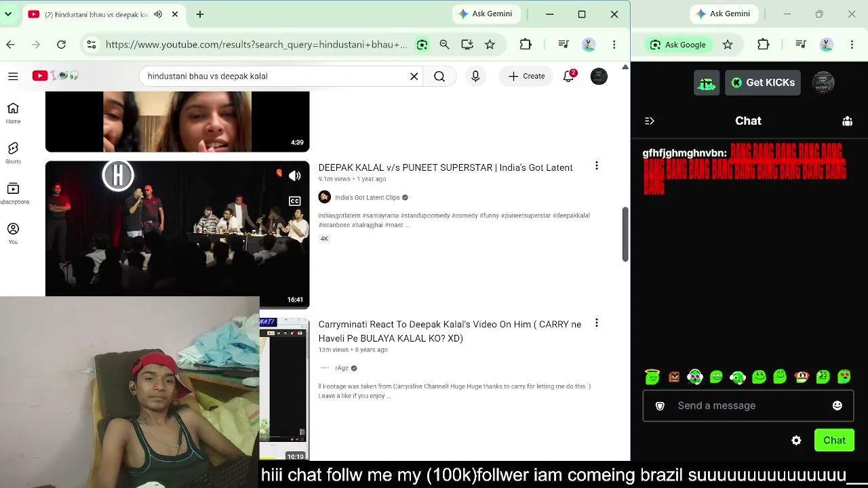Screen dimensions: 868x488
Task: Focus the Send a message field
Action: 748,406
